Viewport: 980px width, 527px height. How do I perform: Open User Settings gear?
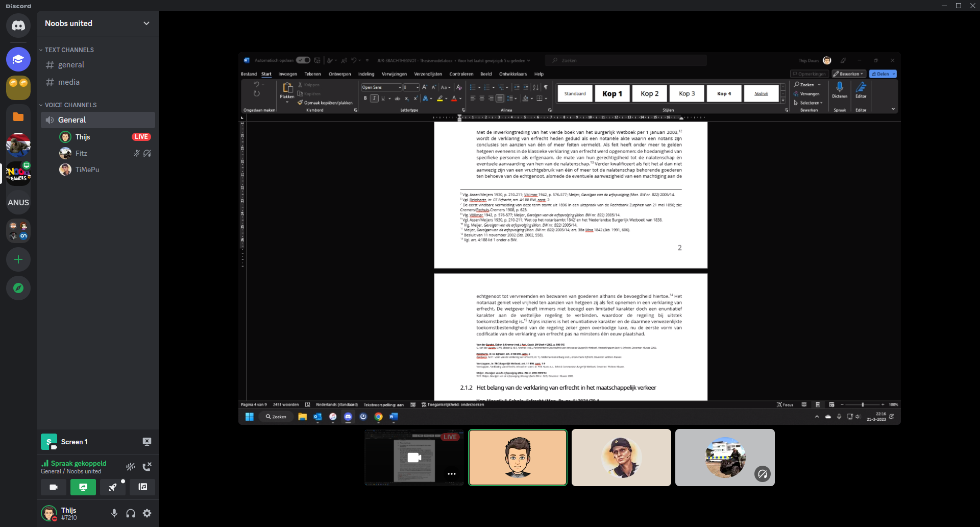click(x=147, y=513)
